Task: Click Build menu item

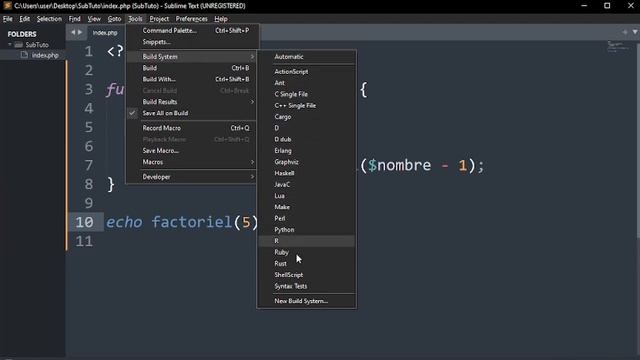Action: (191, 68)
